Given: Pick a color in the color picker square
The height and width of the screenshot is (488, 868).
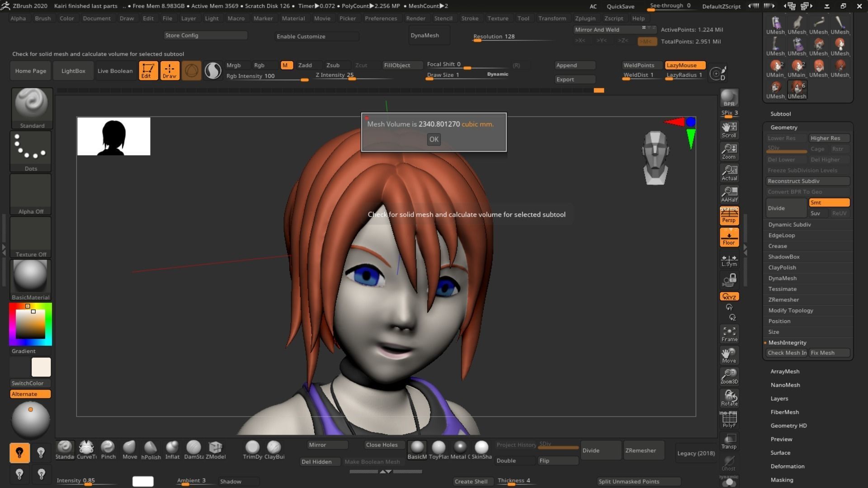Looking at the screenshot, I should pyautogui.click(x=30, y=324).
